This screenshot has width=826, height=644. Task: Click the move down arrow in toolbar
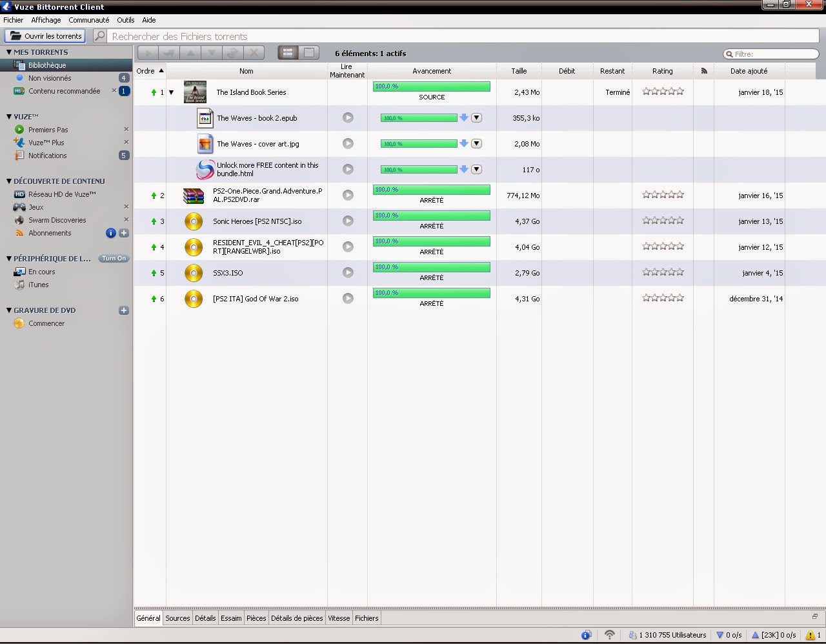click(212, 53)
